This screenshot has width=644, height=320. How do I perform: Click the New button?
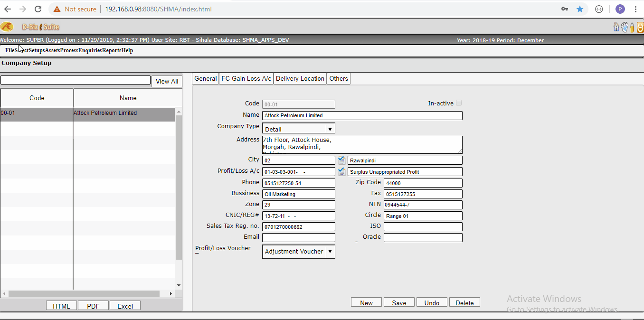(367, 302)
